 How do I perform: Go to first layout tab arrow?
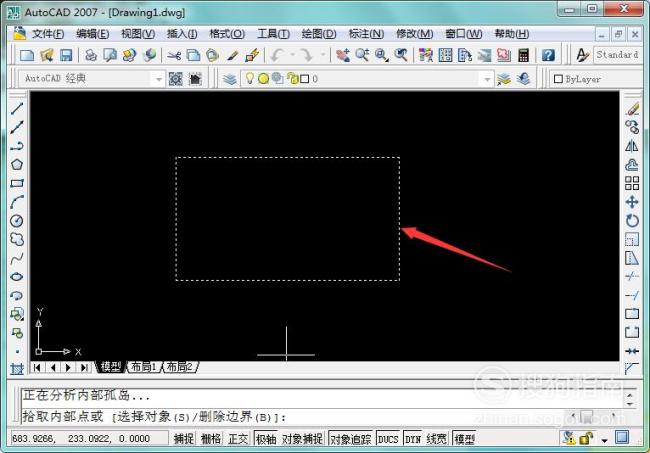(37, 368)
